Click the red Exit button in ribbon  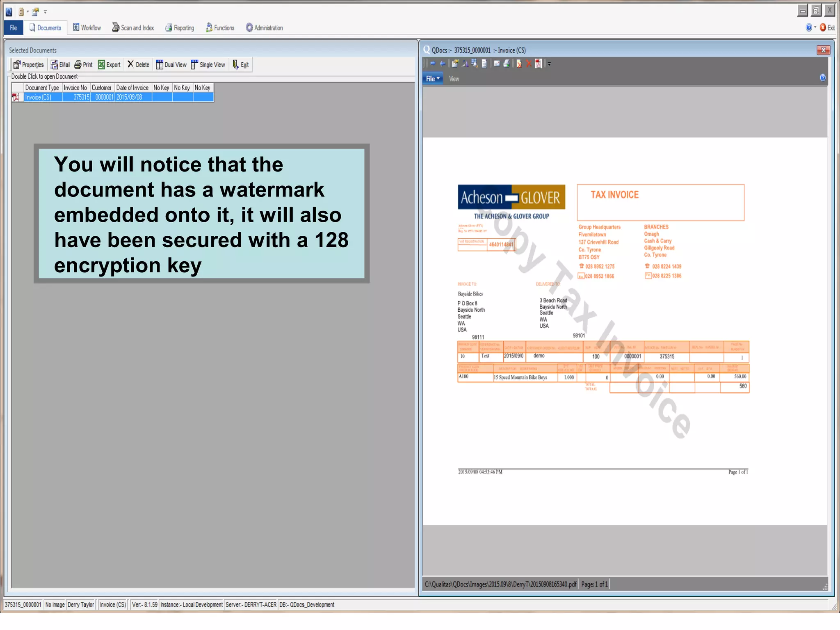pos(827,27)
